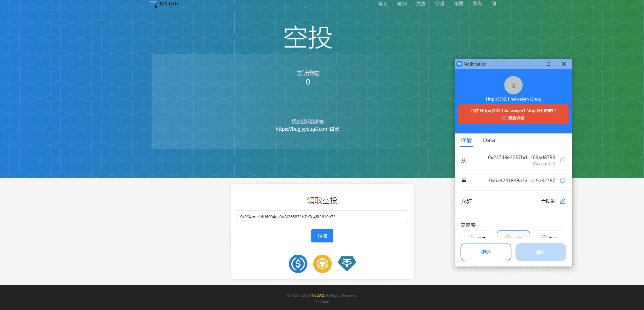
Task: Click the TFX DAO logo in header
Action: (164, 4)
